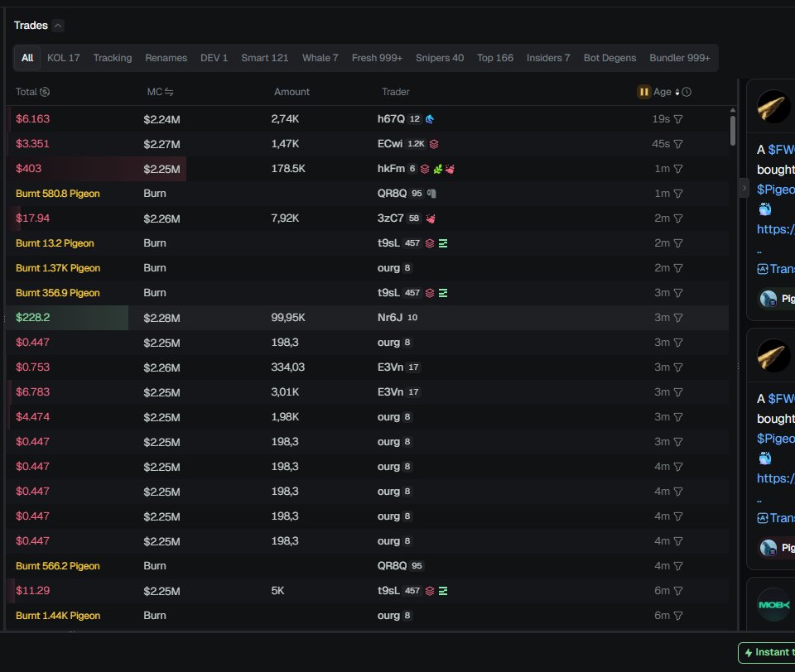Screen dimensions: 795x672
Task: Click filter funnel on Burnt 566.2 Pigeon row
Action: pyautogui.click(x=678, y=566)
